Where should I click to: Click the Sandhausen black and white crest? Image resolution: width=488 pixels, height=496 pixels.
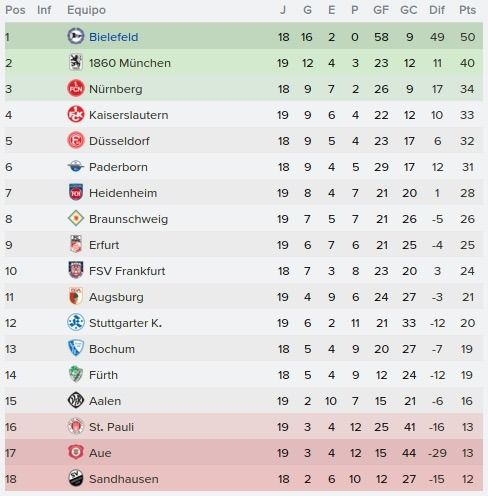[x=76, y=478]
